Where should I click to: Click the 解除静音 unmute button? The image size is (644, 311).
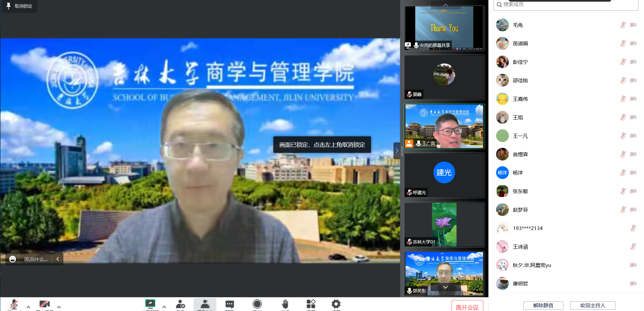tap(543, 305)
